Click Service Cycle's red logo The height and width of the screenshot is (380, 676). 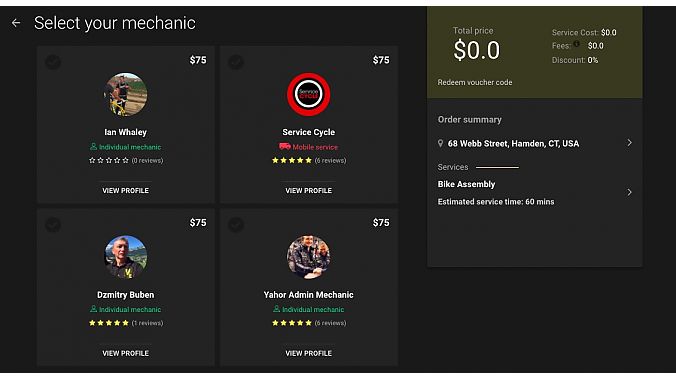[309, 94]
